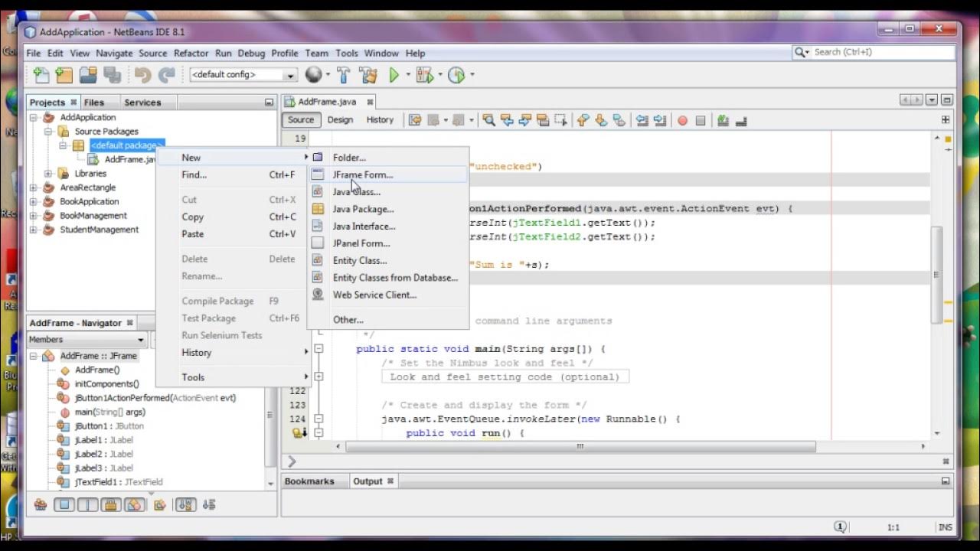Toggle Show Non-Public Members filter in Navigator
Viewport: 980px width, 551px height.
[111, 504]
